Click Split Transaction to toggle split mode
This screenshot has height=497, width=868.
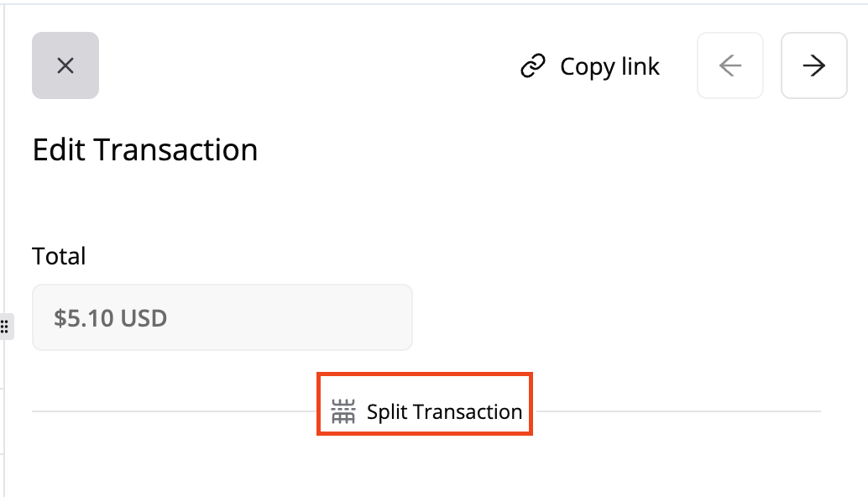click(424, 411)
